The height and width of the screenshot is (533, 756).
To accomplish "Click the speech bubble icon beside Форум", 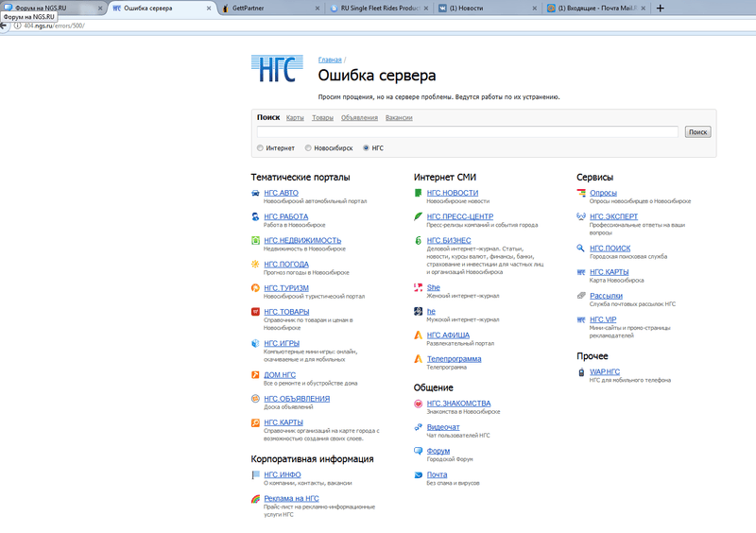I will tap(418, 451).
